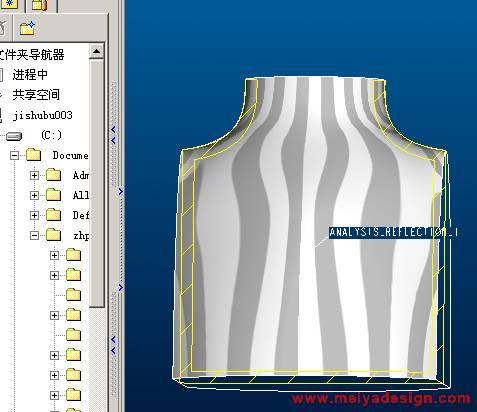Select the 进程中 item

tap(30, 75)
